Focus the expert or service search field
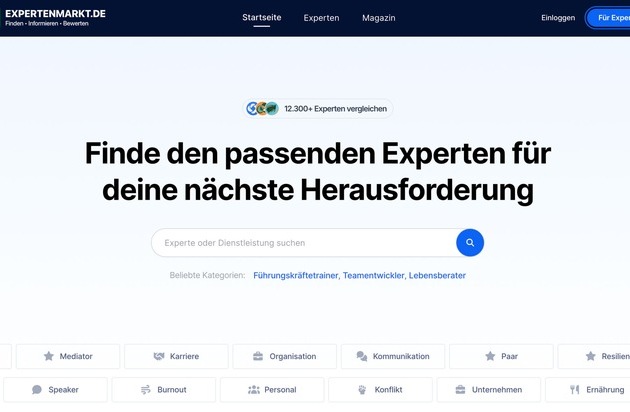The width and height of the screenshot is (630, 412). (x=300, y=243)
